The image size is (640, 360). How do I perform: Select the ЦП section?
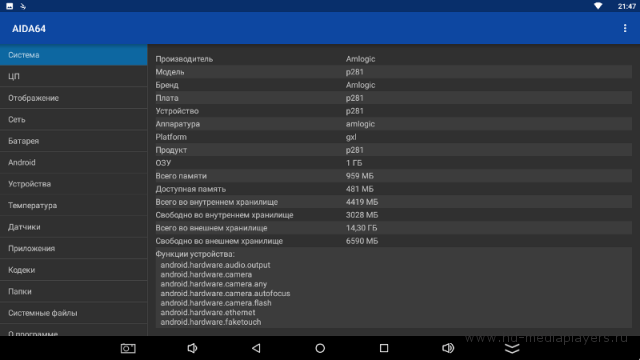73,76
